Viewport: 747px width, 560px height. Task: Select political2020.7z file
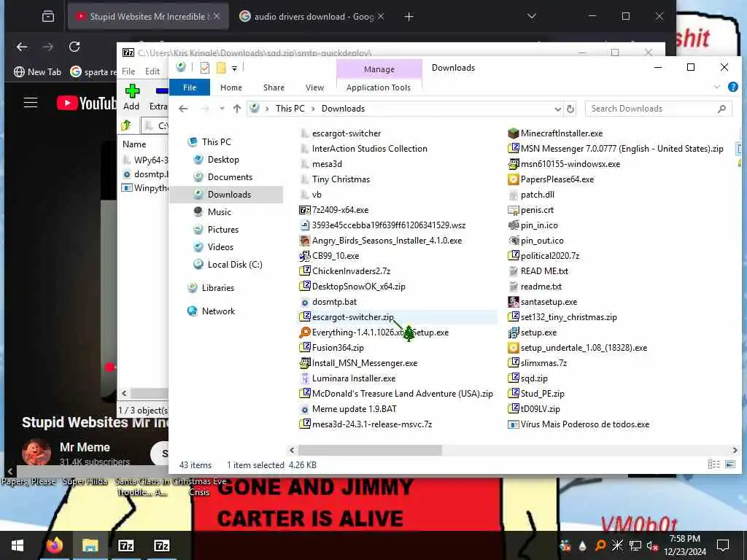[x=543, y=256]
